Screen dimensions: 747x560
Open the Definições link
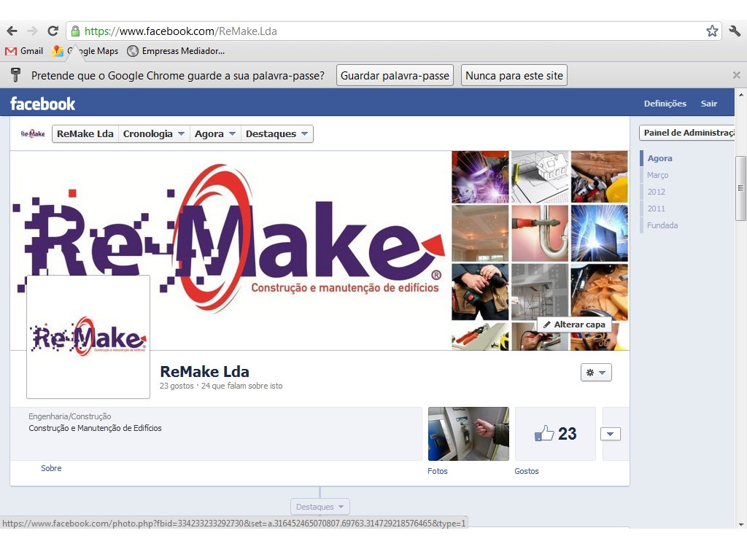tap(665, 104)
